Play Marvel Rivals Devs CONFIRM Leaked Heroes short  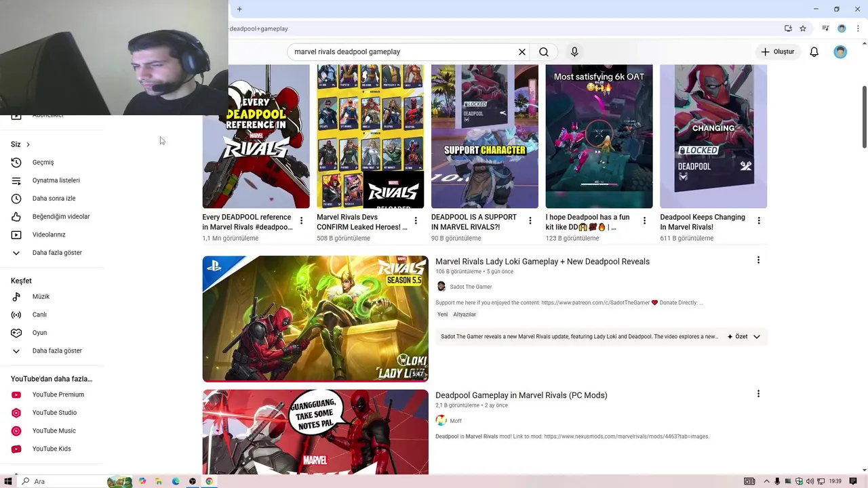[370, 136]
